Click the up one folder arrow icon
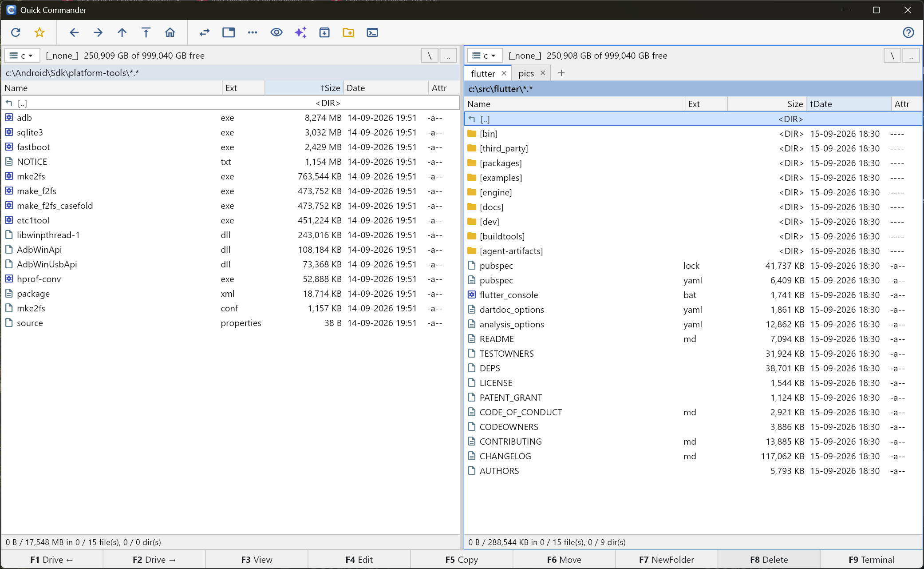 [x=122, y=32]
